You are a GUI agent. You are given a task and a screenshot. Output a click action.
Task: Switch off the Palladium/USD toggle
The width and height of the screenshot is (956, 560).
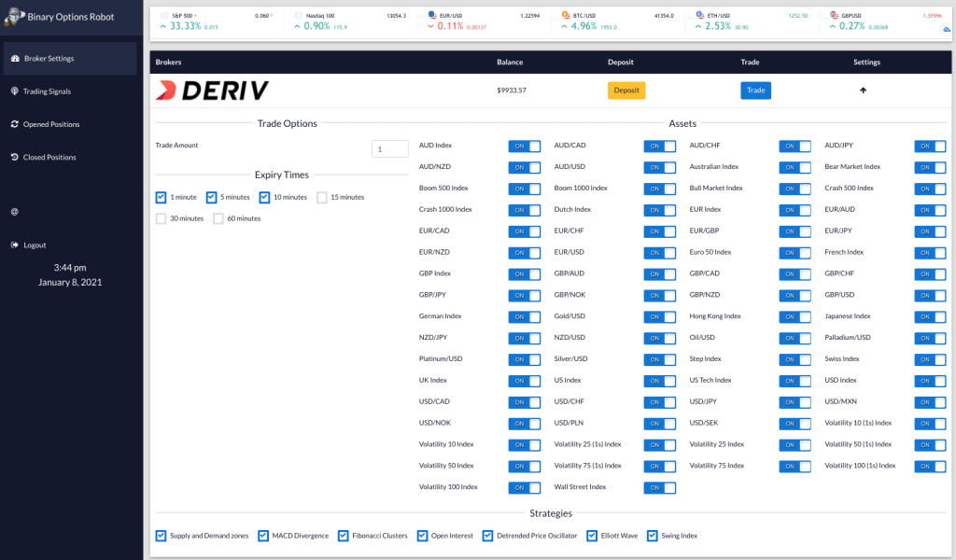(x=931, y=338)
